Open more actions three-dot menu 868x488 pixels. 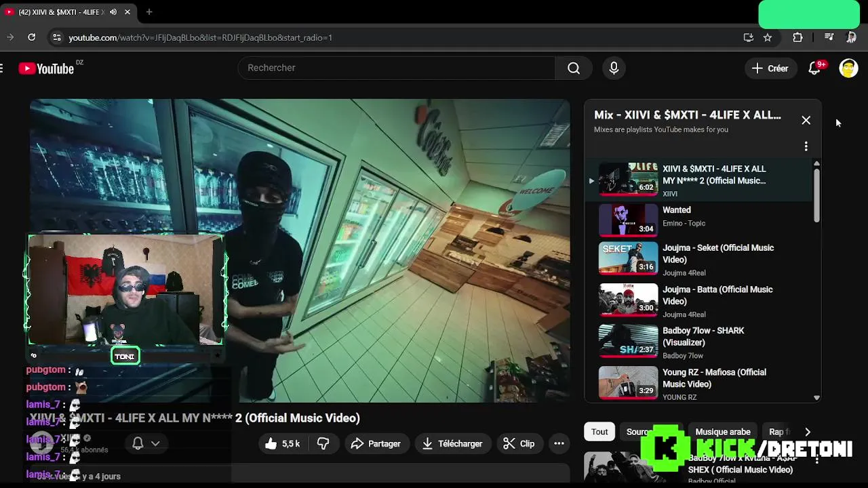[x=559, y=443]
